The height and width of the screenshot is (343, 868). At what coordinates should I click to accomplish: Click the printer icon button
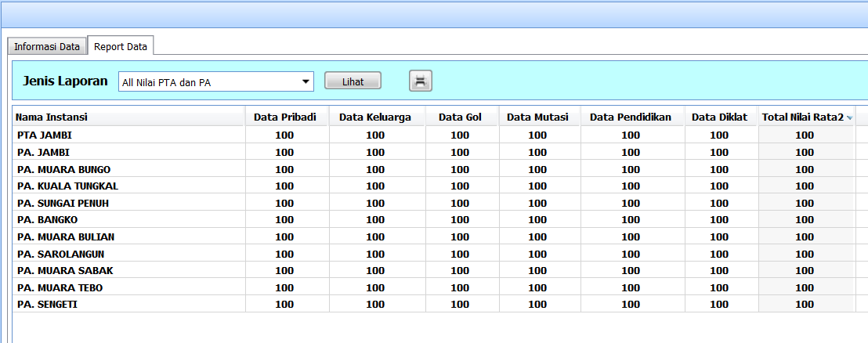tap(421, 81)
